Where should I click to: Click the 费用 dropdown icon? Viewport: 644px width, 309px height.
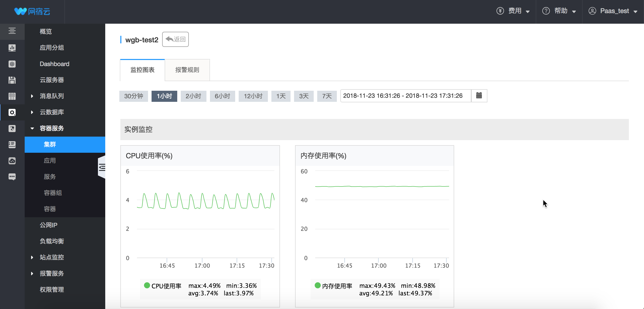(x=529, y=11)
